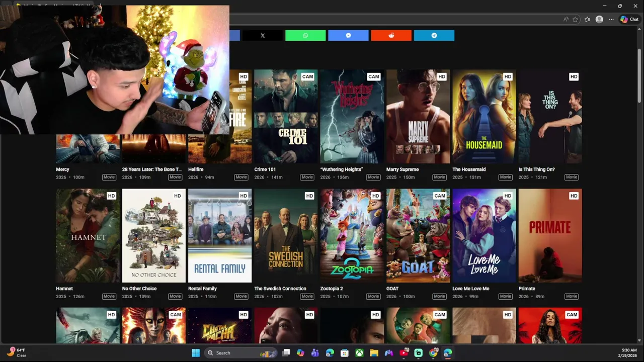Screen dimensions: 644x362
Task: Click "2025 · 107m" under Zootopia 2
Action: (335, 297)
